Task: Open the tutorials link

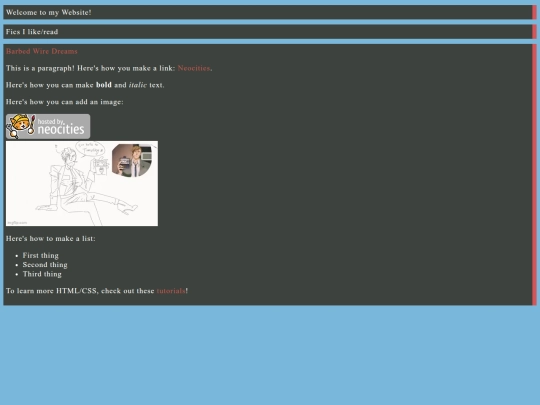Action: tap(171, 291)
